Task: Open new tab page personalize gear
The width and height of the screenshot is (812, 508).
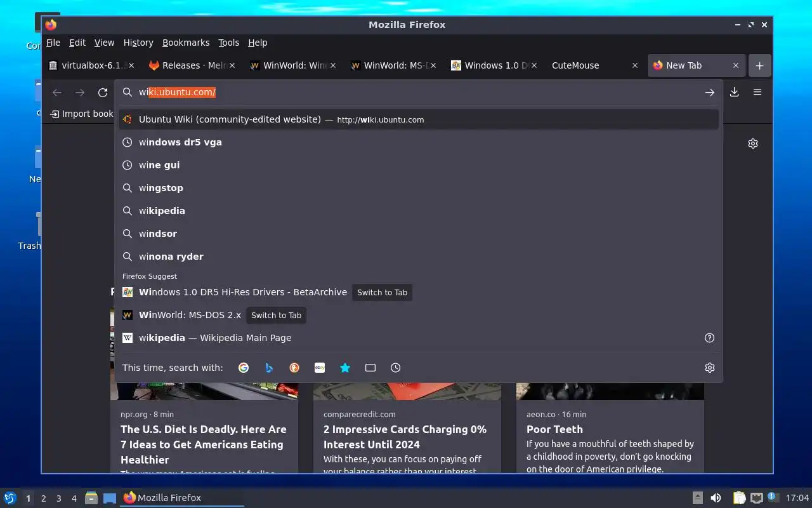Action: [753, 144]
